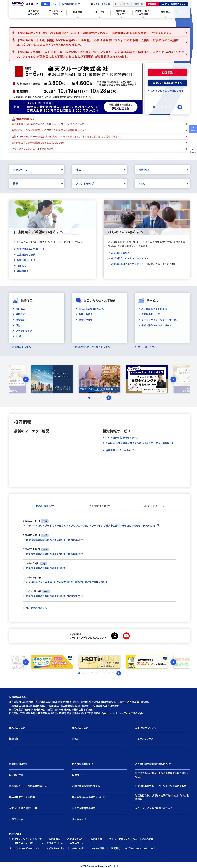The image size is (197, 868).
Task: Open the YouTube official account icon
Action: pyautogui.click(x=126, y=636)
